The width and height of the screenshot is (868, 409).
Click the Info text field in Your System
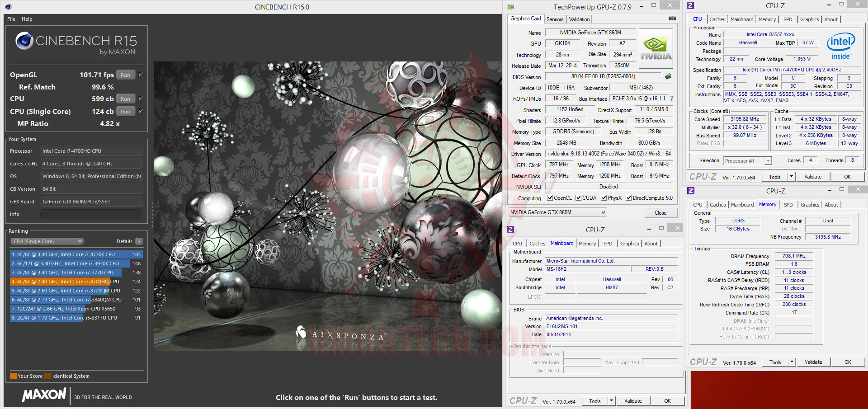pyautogui.click(x=91, y=214)
